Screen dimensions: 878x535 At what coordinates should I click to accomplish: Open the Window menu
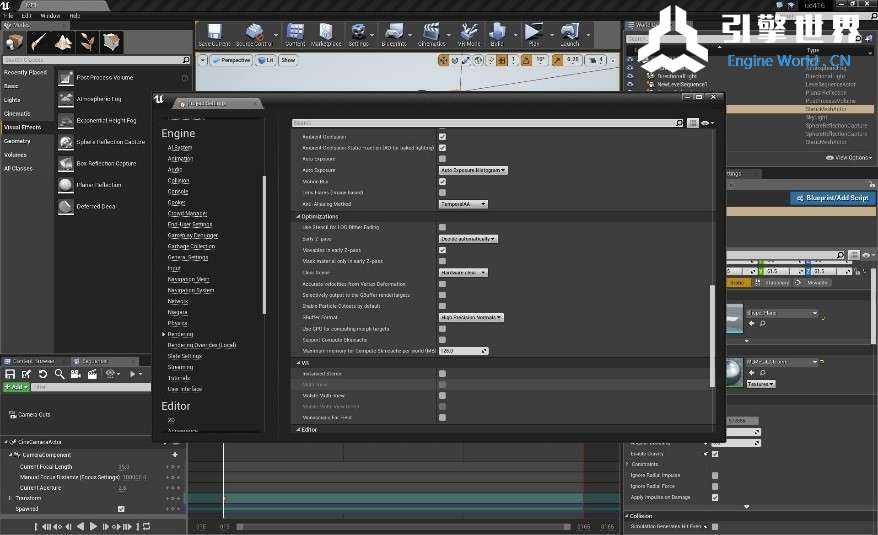tap(50, 16)
